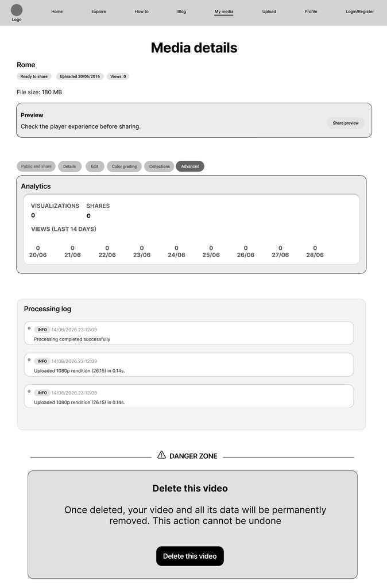This screenshot has height=588, width=387.
Task: Click the Danger Zone warning triangle icon
Action: (161, 455)
